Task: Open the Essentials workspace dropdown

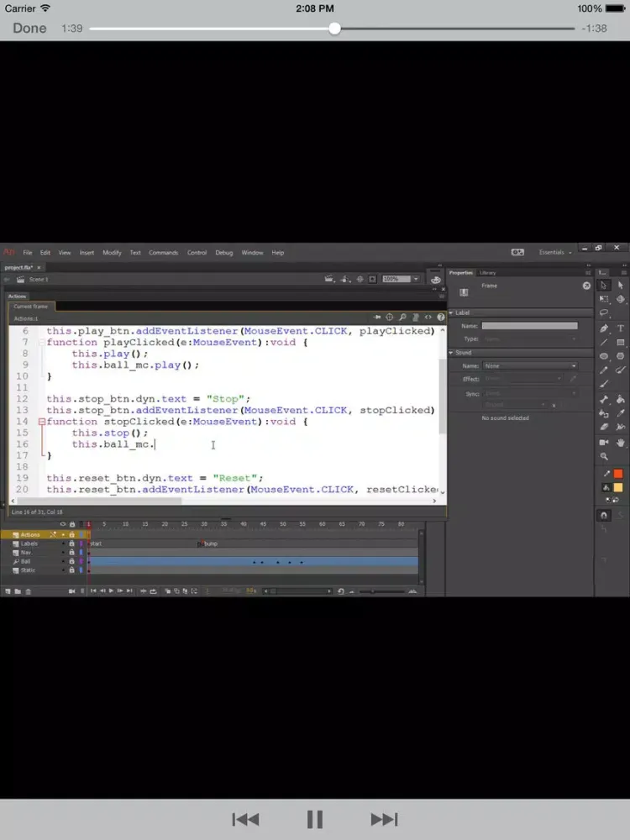Action: pyautogui.click(x=555, y=252)
